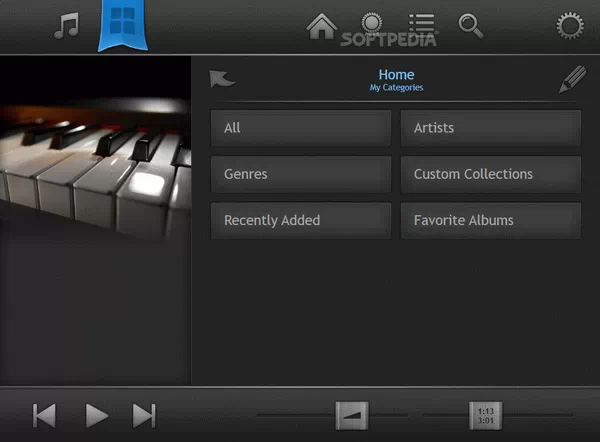The width and height of the screenshot is (600, 442).
Task: Open the music note now-playing view
Action: (x=65, y=24)
